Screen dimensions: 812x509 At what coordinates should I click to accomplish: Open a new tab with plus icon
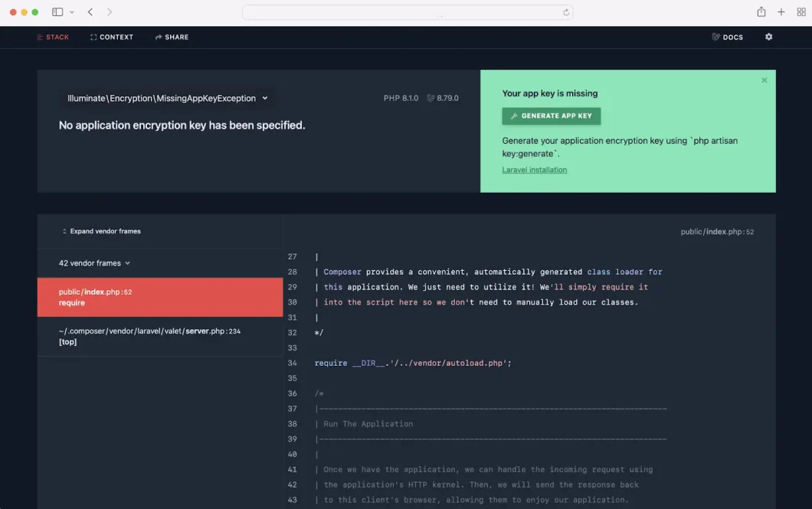[x=781, y=12]
